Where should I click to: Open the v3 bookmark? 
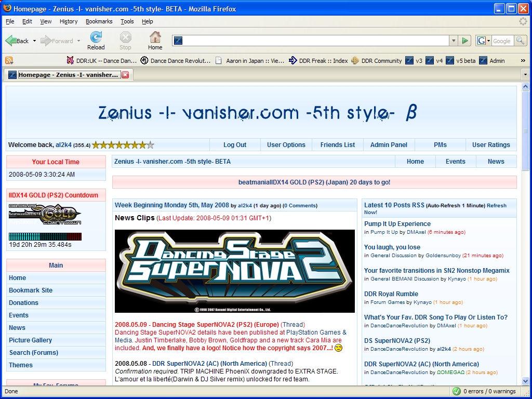point(414,61)
